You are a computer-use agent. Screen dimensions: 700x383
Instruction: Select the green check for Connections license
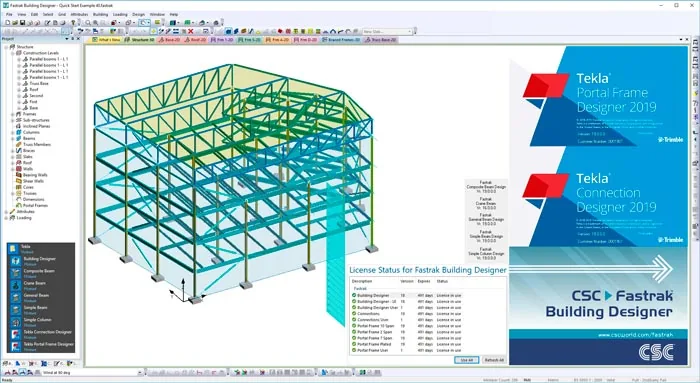[x=354, y=314]
